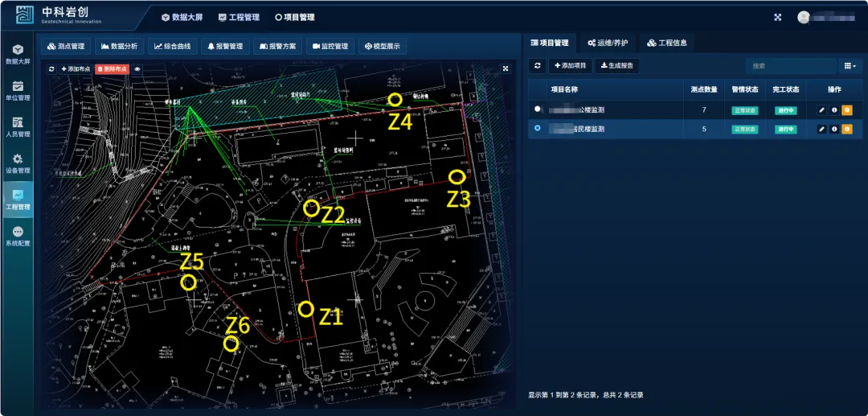The width and height of the screenshot is (868, 416).
Task: Click the refresh icon in project list toolbar
Action: click(538, 65)
